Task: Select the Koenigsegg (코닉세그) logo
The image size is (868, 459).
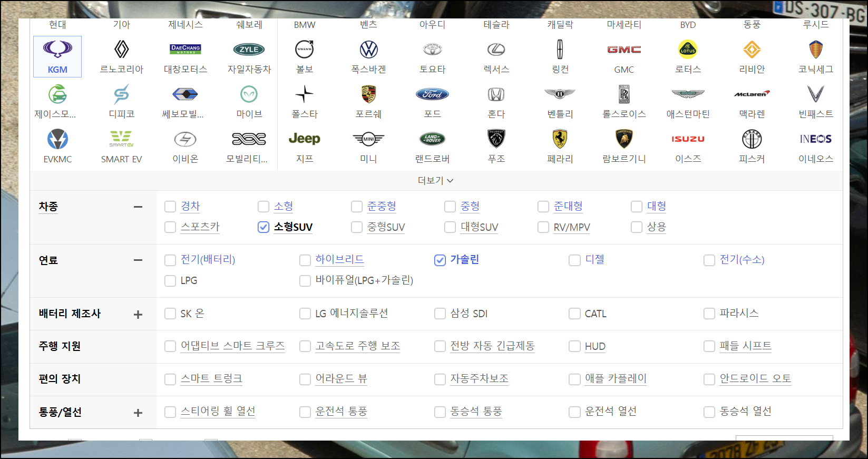Action: coord(816,50)
